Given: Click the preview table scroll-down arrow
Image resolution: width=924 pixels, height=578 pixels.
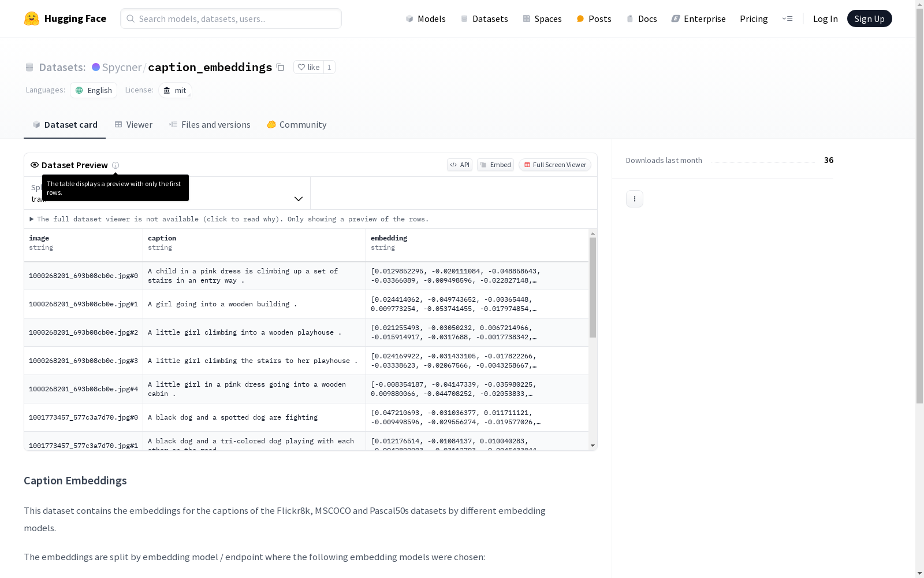Looking at the screenshot, I should (x=593, y=446).
